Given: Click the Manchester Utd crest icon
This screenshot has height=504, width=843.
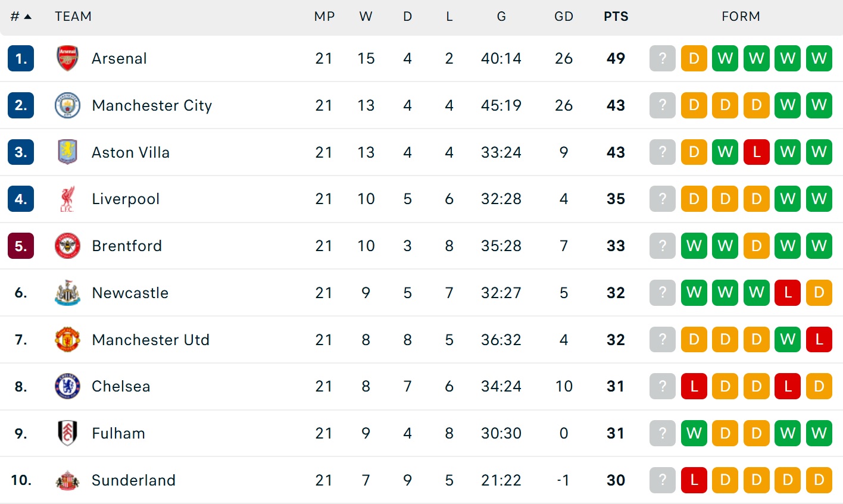Looking at the screenshot, I should 67,340.
